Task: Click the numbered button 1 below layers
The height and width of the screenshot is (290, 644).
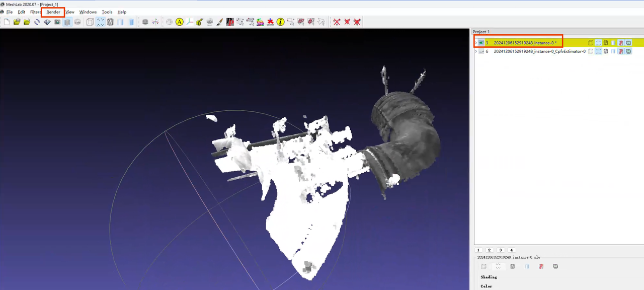Action: point(478,250)
